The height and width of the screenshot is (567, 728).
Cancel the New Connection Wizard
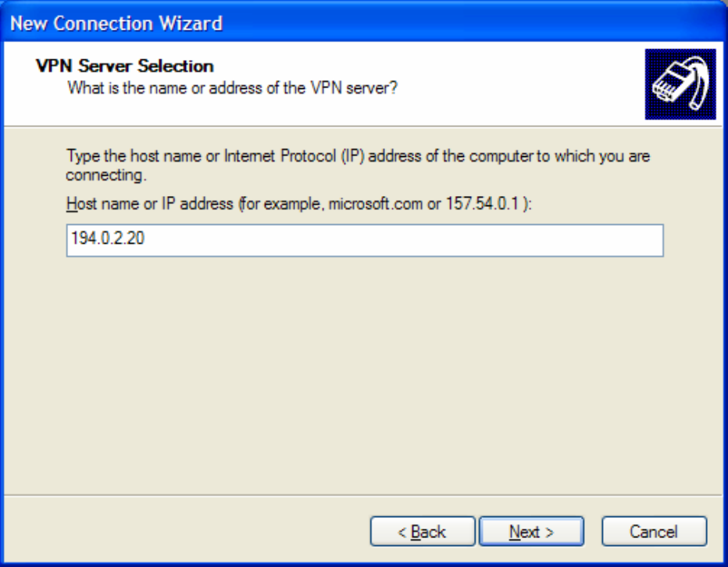tap(654, 532)
